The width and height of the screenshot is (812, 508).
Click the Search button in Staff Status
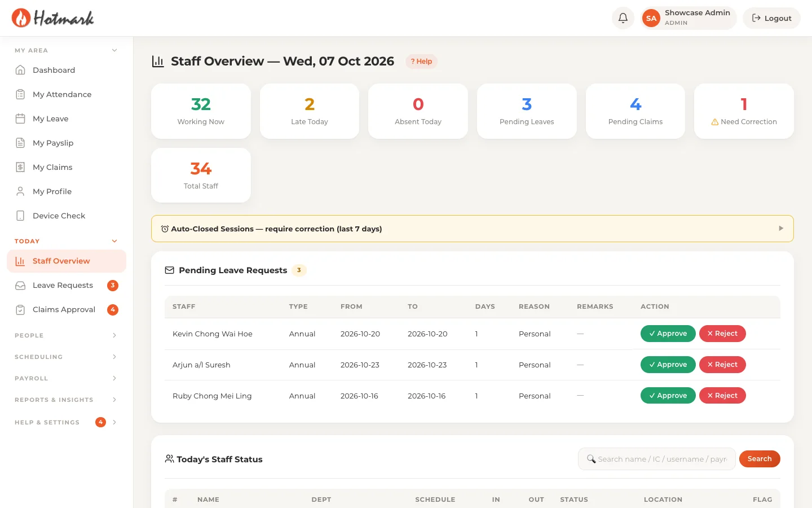(760, 459)
